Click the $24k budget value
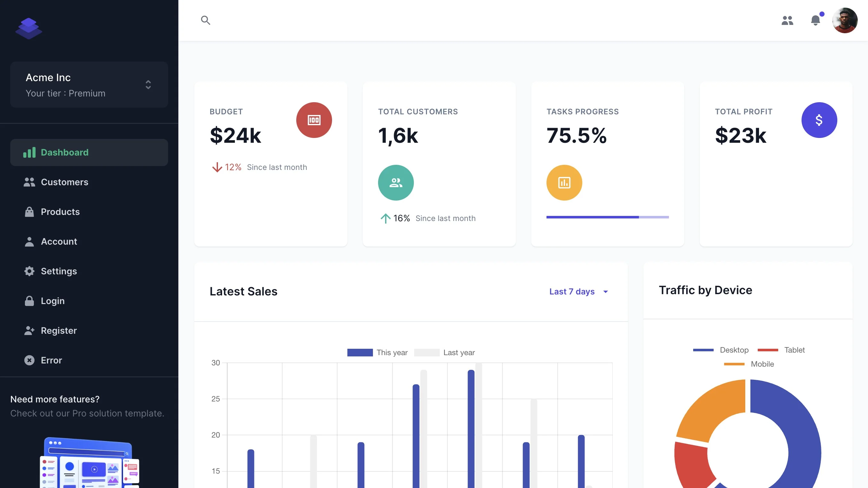Viewport: 868px width, 488px height. click(x=235, y=135)
